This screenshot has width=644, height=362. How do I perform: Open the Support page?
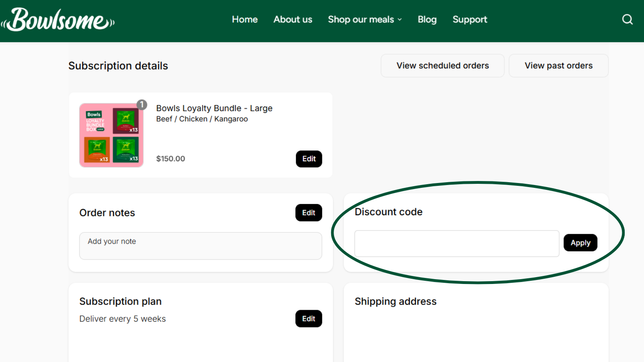[x=470, y=19]
